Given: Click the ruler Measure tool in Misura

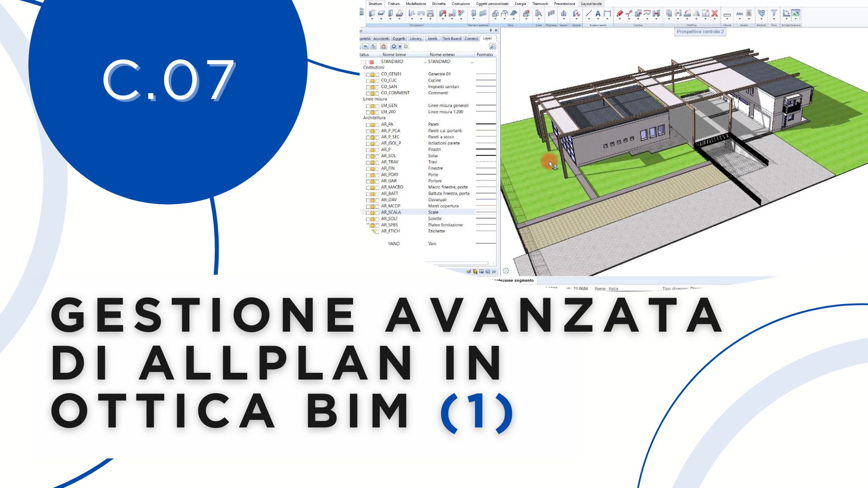Looking at the screenshot, I should point(727,15).
